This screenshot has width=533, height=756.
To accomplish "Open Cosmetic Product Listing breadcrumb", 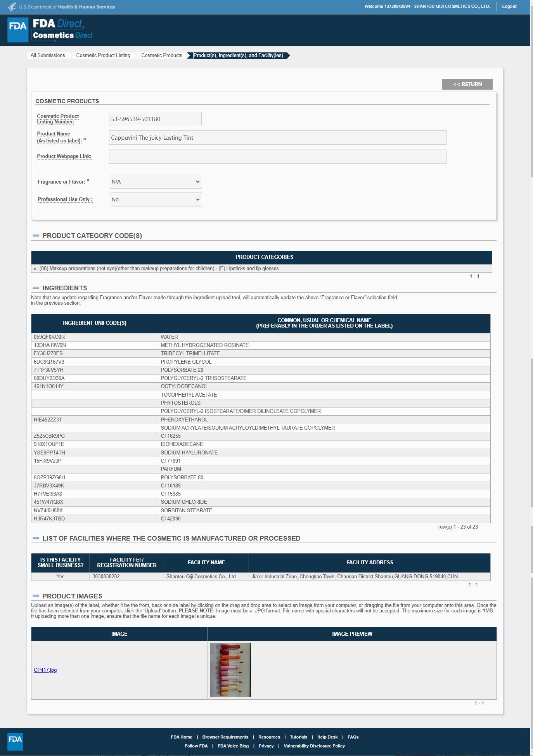I will tap(103, 55).
